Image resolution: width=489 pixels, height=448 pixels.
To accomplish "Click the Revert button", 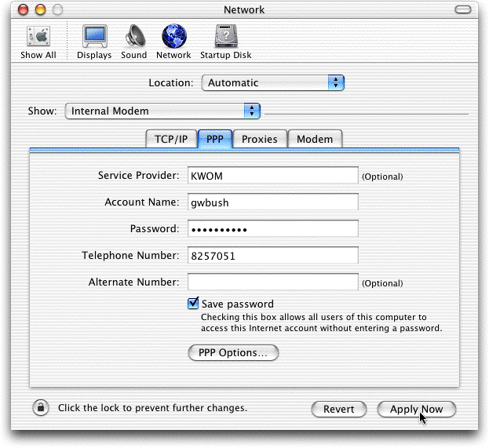I will (x=338, y=409).
